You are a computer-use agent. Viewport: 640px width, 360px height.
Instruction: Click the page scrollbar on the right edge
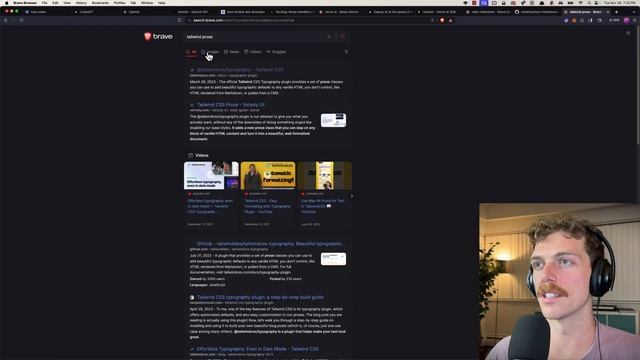click(x=638, y=86)
